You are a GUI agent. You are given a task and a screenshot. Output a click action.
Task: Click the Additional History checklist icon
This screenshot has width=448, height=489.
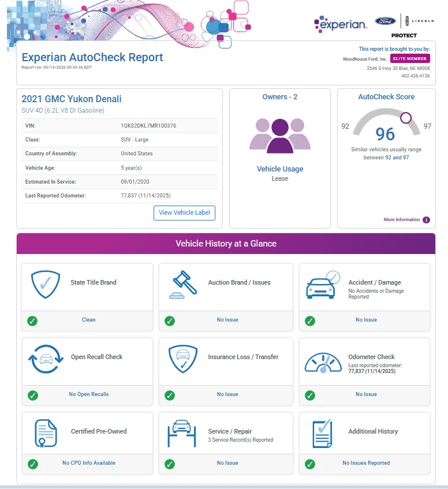click(x=322, y=434)
